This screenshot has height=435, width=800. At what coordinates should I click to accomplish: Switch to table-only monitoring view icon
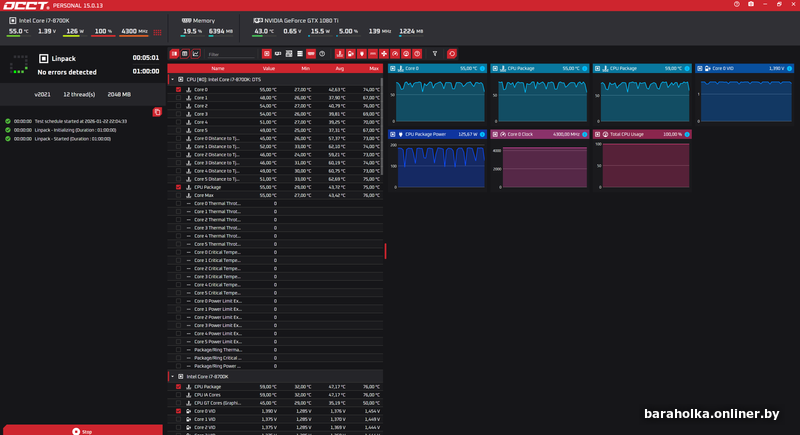tap(184, 53)
